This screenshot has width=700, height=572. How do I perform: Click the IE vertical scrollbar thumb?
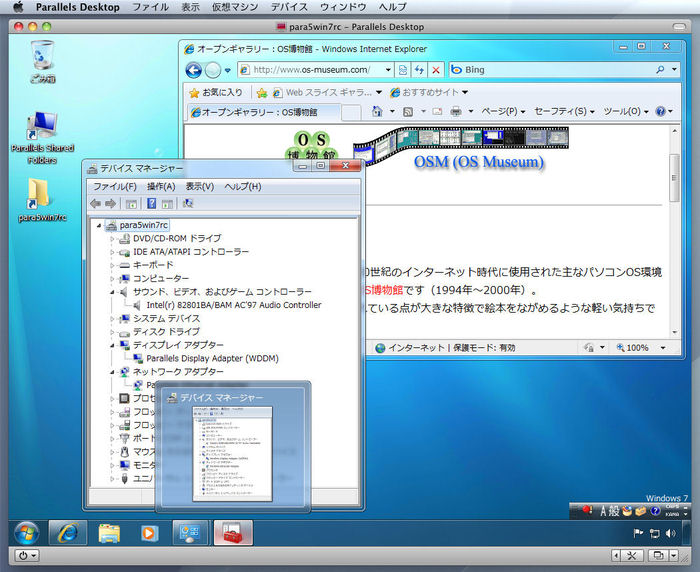click(x=675, y=178)
